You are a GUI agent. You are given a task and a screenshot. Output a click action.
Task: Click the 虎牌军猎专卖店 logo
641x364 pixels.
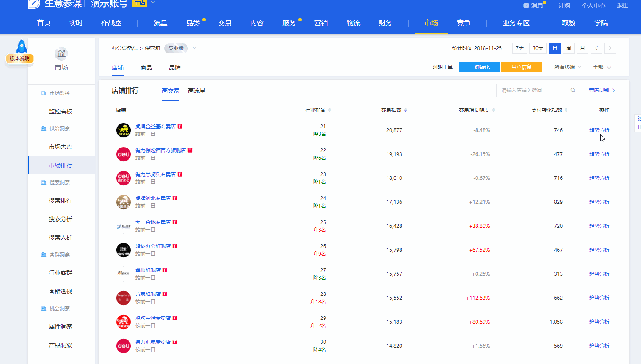point(124,322)
